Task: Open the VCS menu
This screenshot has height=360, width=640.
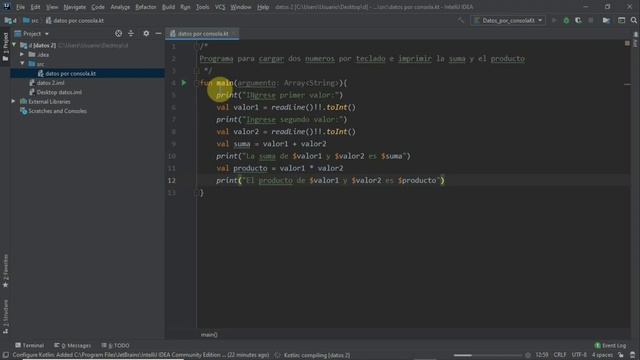Action: [220, 7]
